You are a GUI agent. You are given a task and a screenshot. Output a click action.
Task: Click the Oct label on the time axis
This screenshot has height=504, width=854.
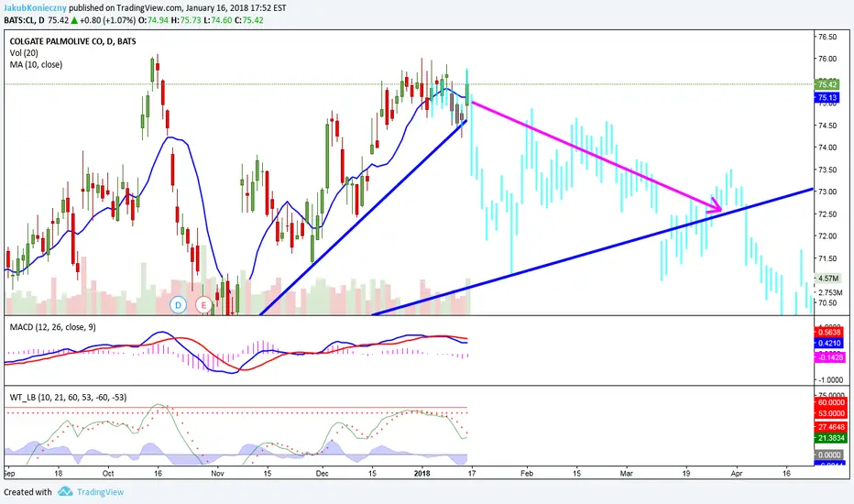pos(108,474)
